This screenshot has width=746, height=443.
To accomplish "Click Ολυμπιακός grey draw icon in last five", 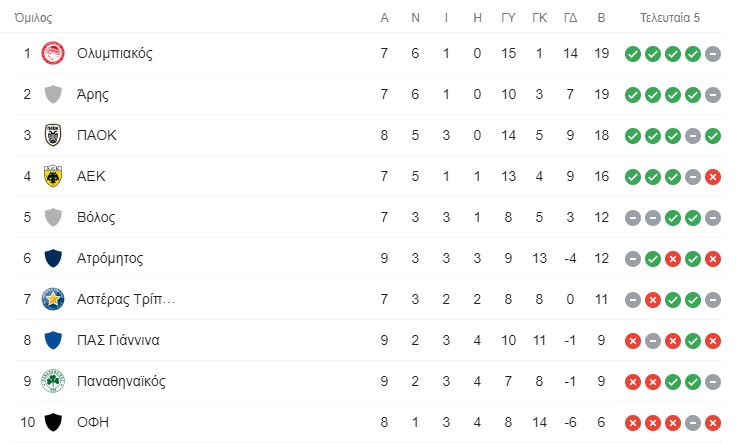I will click(713, 54).
